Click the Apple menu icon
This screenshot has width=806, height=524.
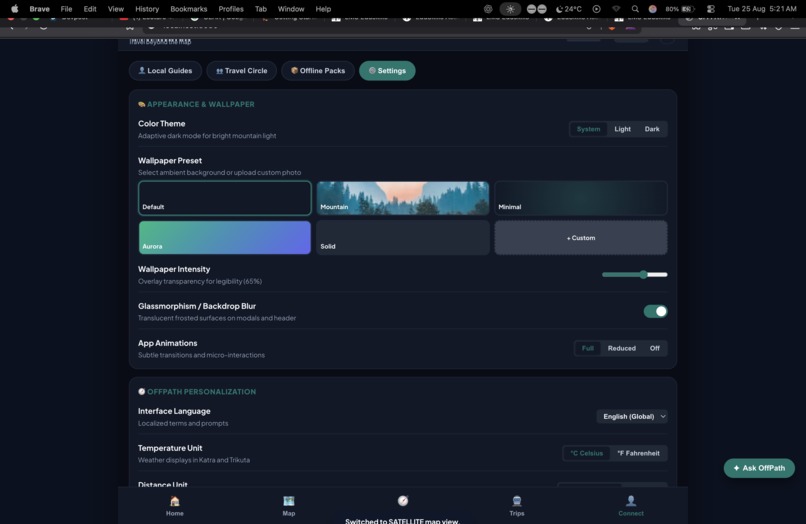tap(15, 9)
